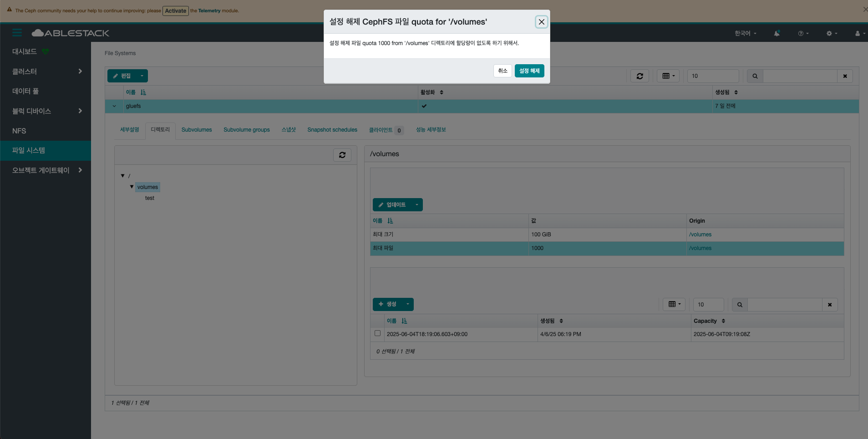Switch to the Subvolumes tab
The height and width of the screenshot is (439, 868).
coord(197,130)
